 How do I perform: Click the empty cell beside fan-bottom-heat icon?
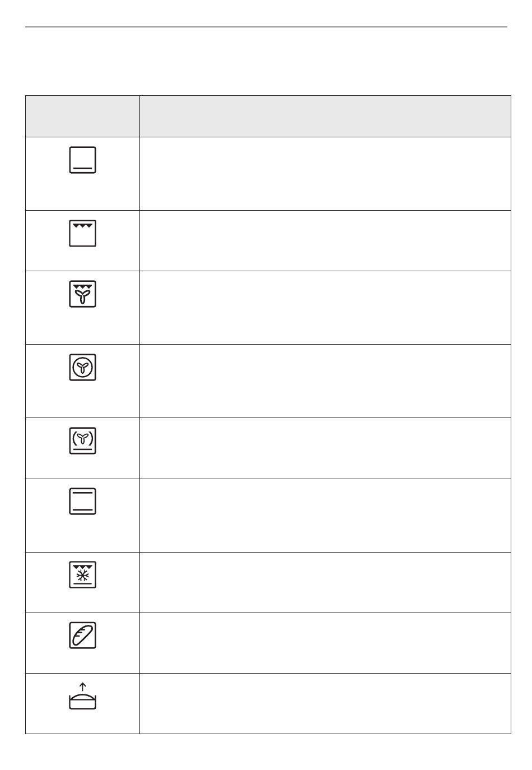325,448
